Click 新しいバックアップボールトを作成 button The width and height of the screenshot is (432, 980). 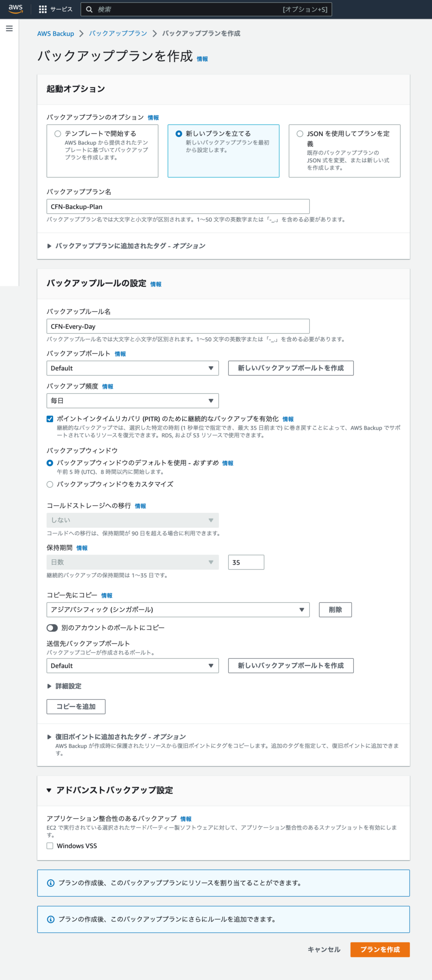coord(291,368)
